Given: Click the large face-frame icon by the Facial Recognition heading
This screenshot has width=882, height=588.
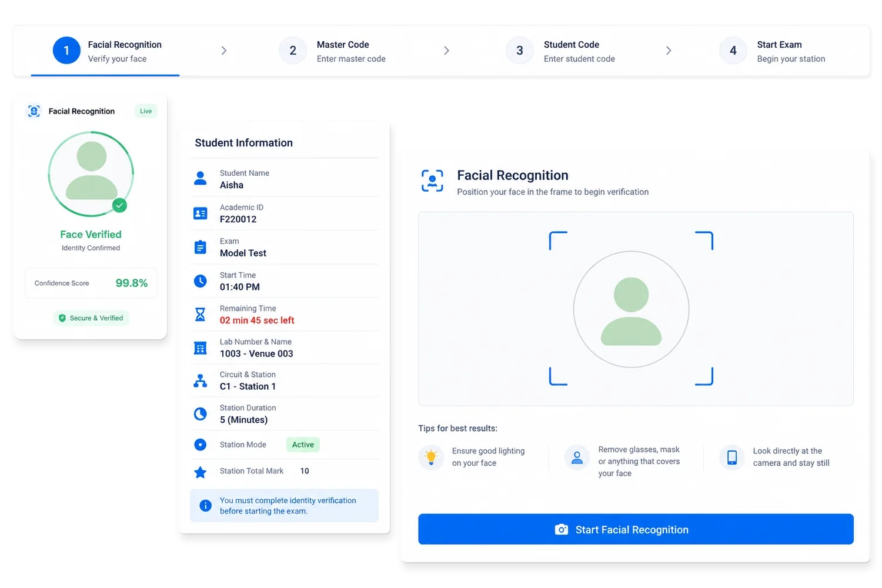Looking at the screenshot, I should [432, 181].
